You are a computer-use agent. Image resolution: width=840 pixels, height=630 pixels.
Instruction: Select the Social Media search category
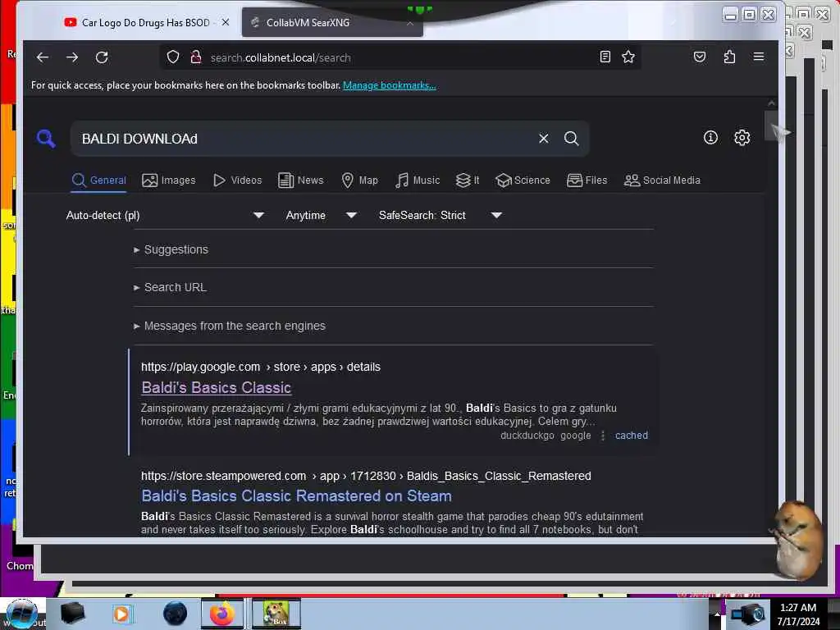point(662,180)
